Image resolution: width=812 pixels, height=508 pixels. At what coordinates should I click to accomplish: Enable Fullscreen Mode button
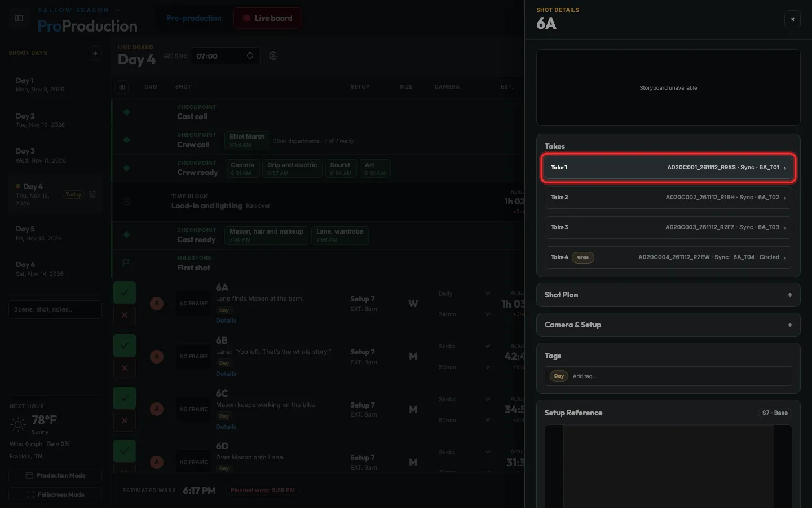point(55,494)
